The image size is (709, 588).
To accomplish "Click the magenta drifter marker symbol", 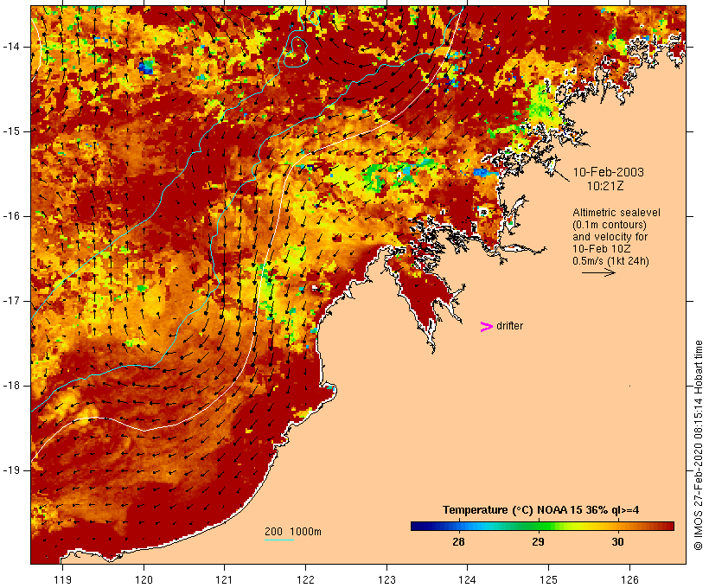I will 486,327.
